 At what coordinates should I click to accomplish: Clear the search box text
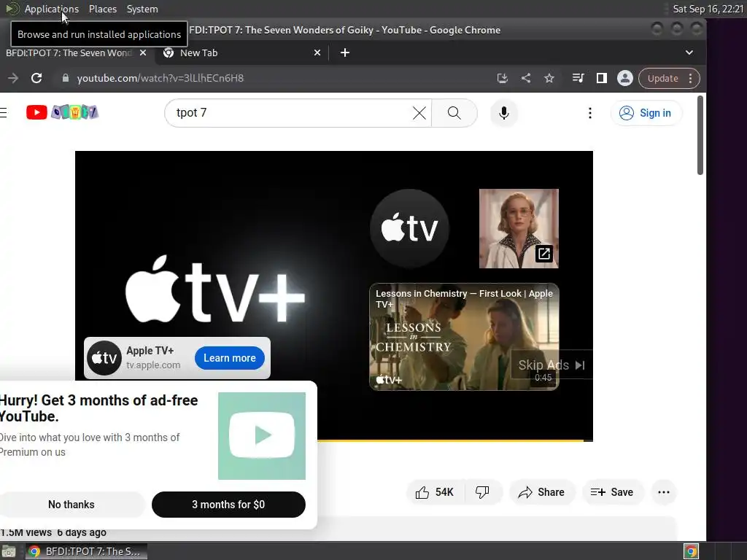pyautogui.click(x=419, y=113)
